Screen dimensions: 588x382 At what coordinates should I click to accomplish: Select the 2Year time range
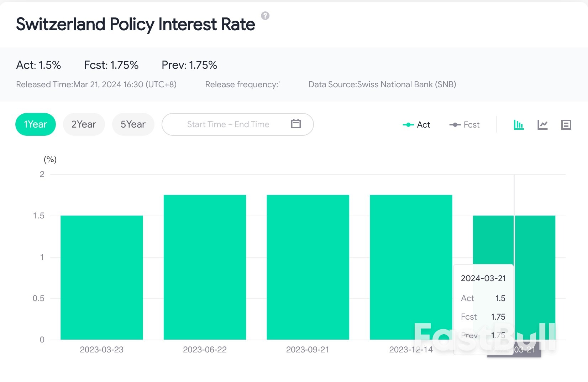(x=84, y=124)
